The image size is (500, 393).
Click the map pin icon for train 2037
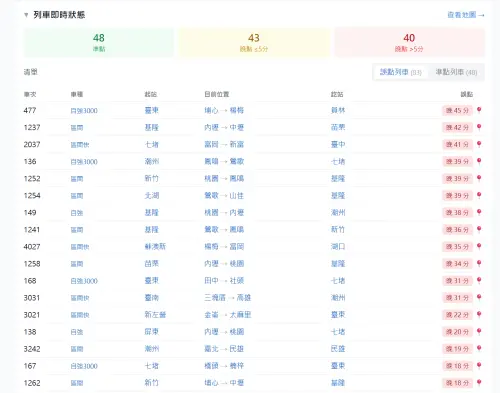(x=479, y=144)
